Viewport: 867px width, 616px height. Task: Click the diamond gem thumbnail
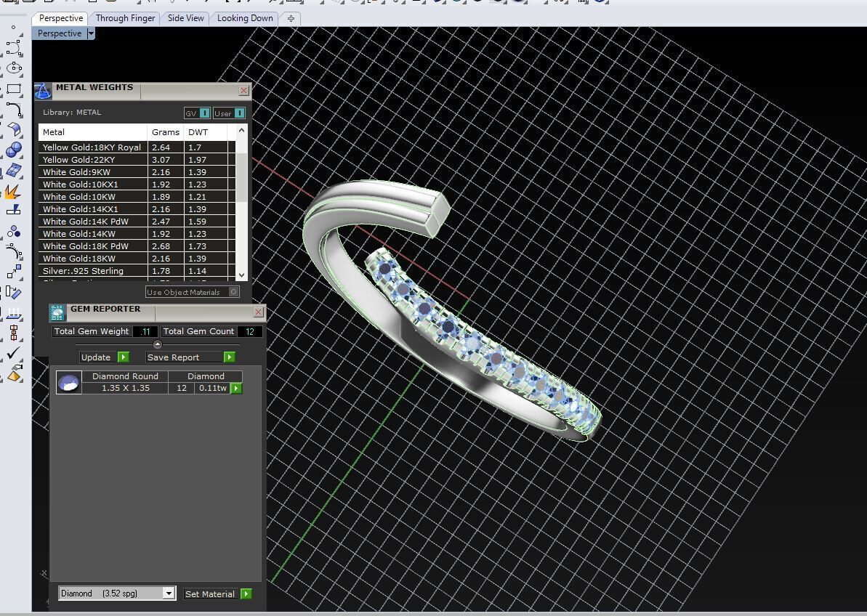point(69,382)
